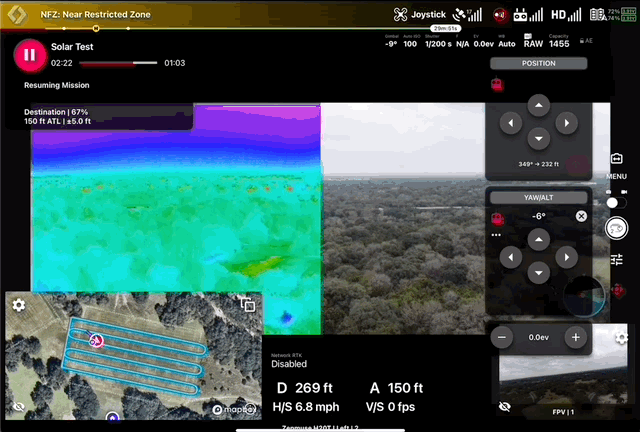Tap the camera shutter capture button
Screen dimensions: 640x432
pos(616,228)
